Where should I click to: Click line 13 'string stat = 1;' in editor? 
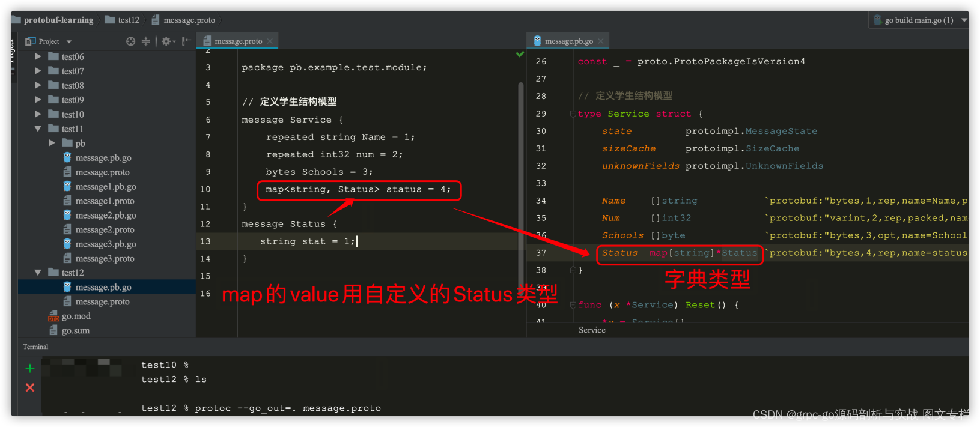click(x=307, y=241)
